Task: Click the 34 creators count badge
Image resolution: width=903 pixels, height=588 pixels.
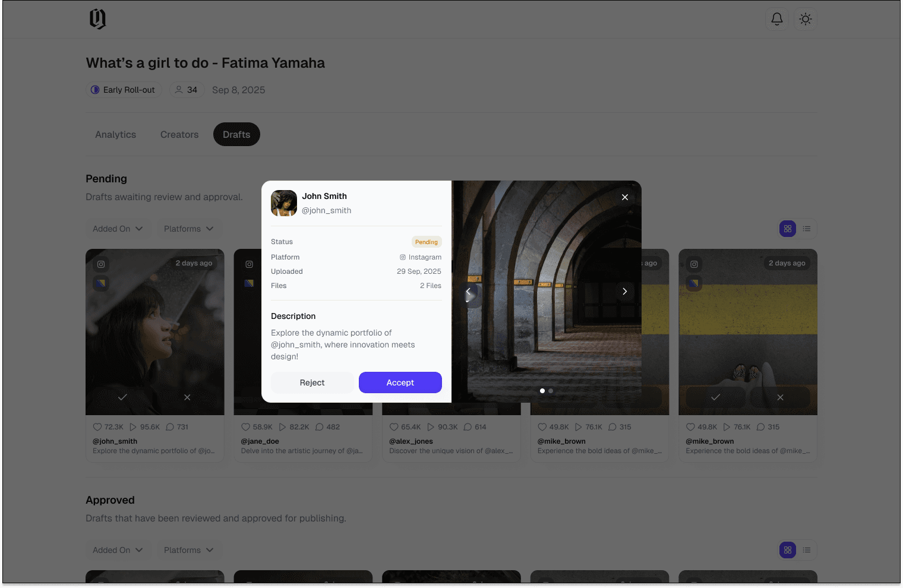Action: click(x=187, y=90)
